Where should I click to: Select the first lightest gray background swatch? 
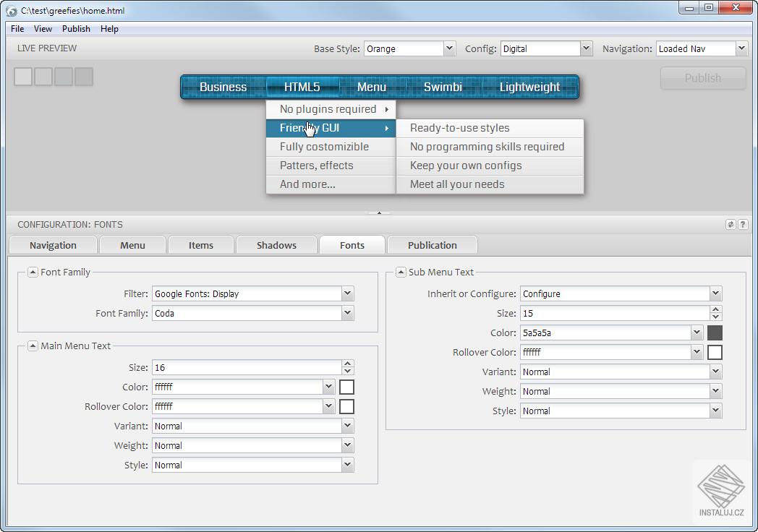(23, 77)
